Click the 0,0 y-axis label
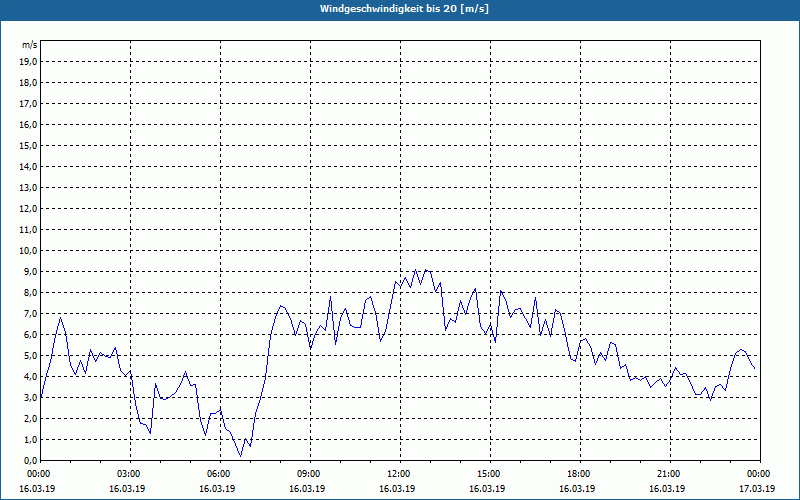This screenshot has height=500, width=800. [31, 460]
